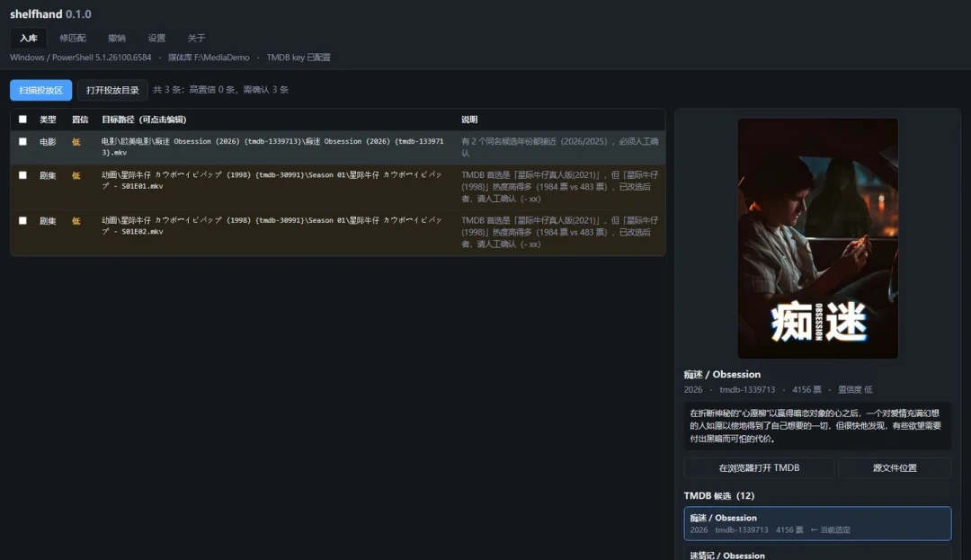Click the 电影 type cell
971x560 pixels.
point(48,142)
